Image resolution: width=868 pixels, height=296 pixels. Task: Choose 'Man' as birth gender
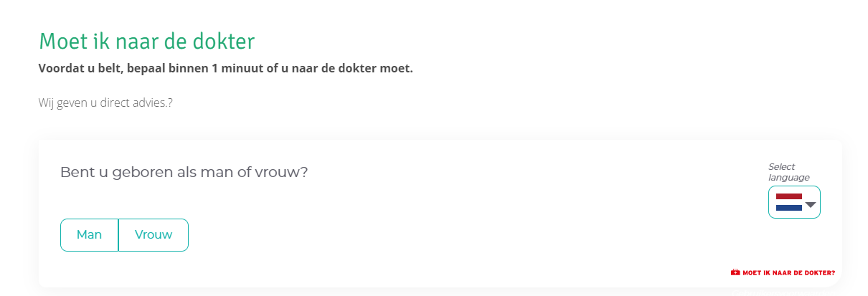[x=90, y=235]
